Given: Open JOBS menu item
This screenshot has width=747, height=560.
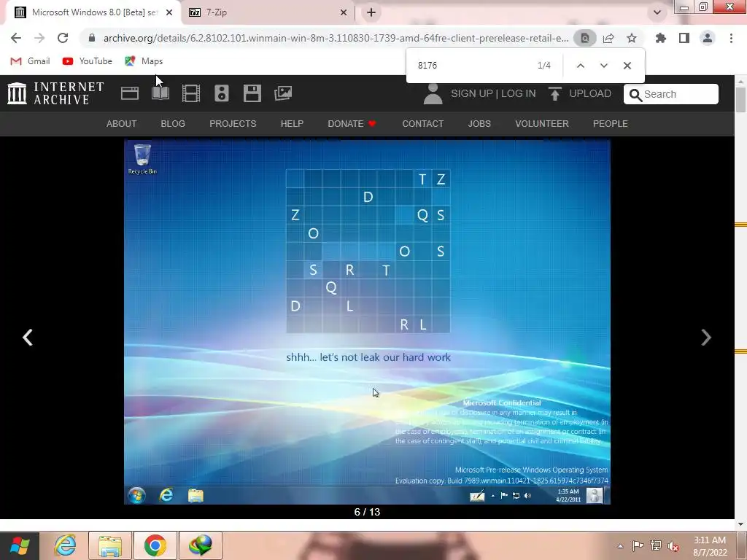Looking at the screenshot, I should click(479, 124).
